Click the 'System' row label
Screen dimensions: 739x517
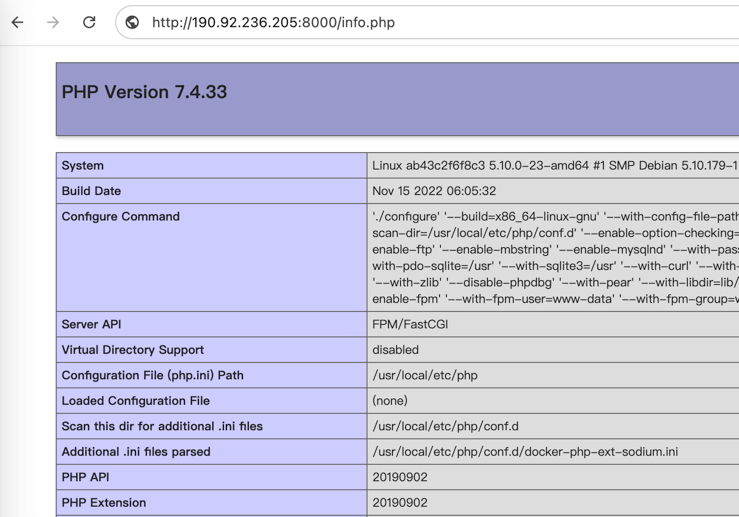[x=82, y=165]
